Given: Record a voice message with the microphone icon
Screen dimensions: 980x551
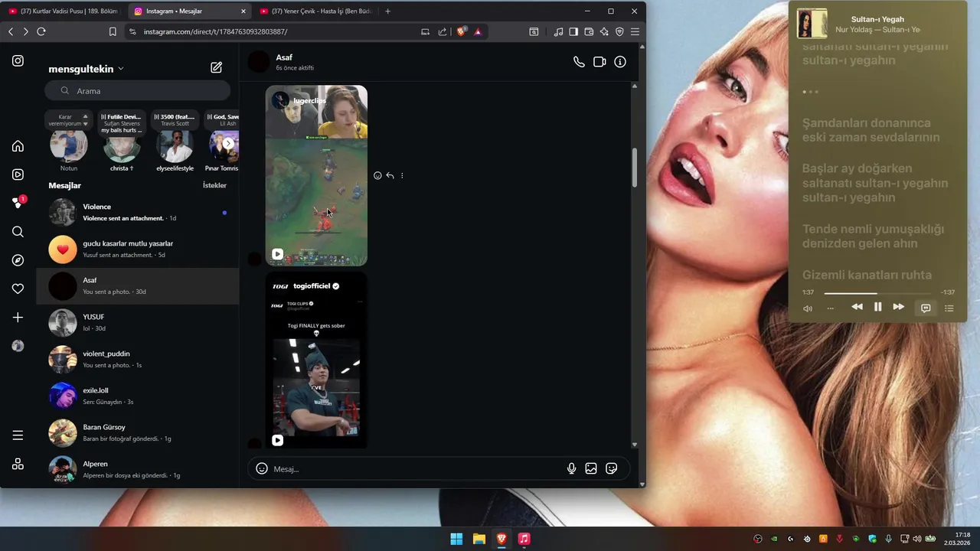Looking at the screenshot, I should (571, 468).
